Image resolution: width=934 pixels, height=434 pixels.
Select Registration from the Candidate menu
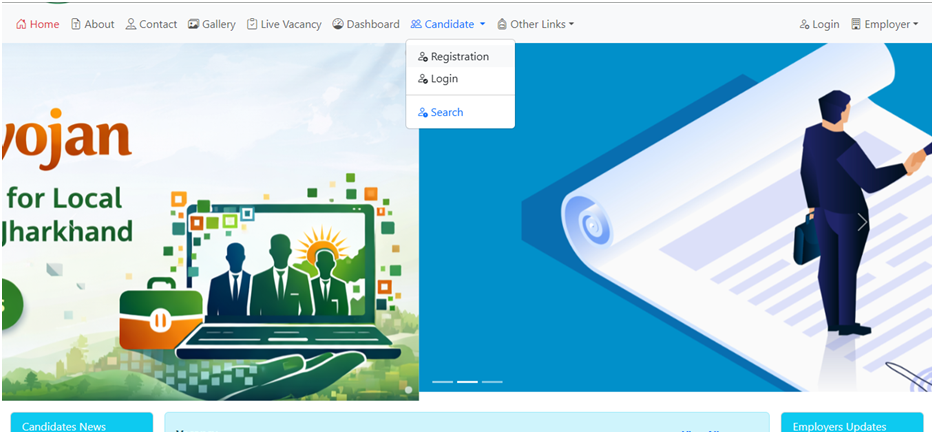pos(459,57)
